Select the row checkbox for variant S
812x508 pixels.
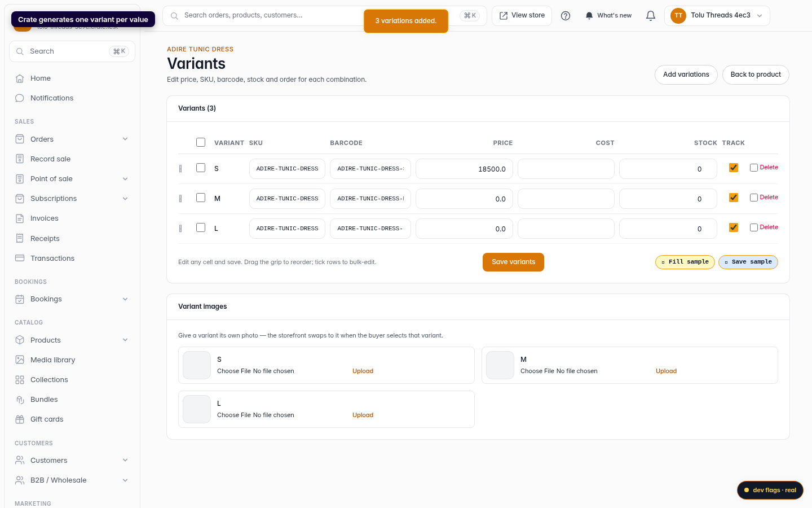(201, 168)
